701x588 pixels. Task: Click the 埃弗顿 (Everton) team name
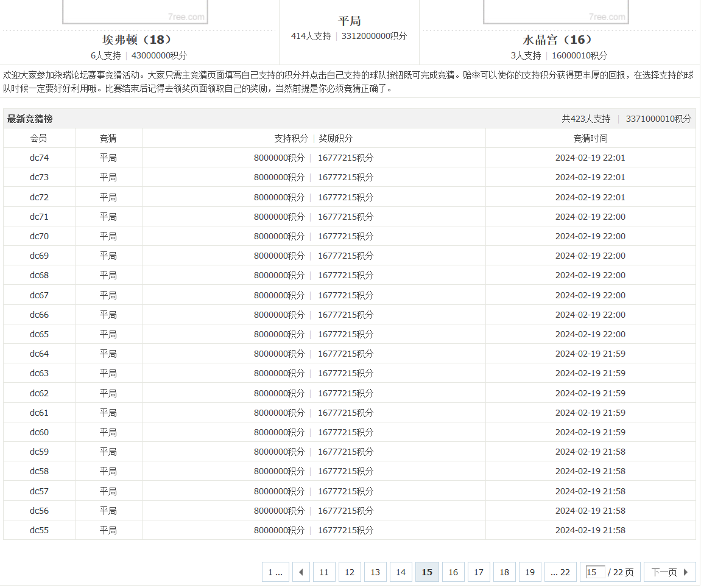click(135, 38)
